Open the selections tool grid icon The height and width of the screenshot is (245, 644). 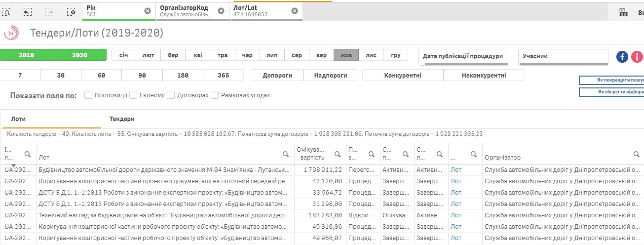623,12
